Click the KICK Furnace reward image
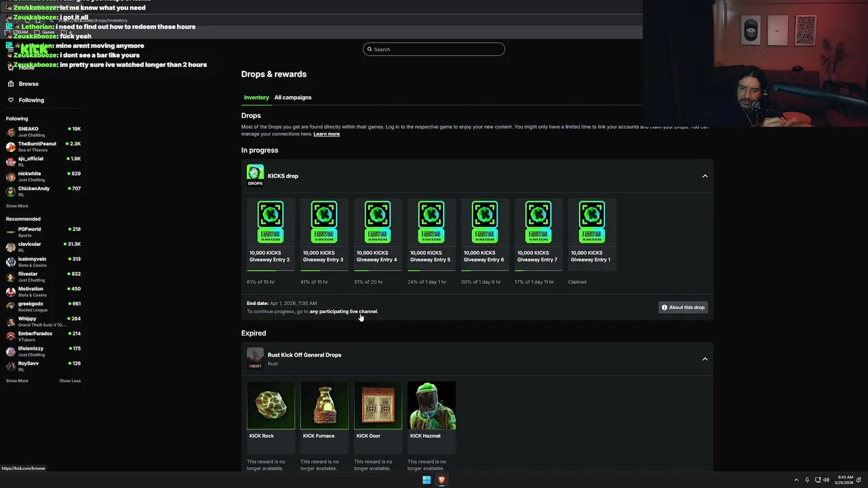 point(324,405)
